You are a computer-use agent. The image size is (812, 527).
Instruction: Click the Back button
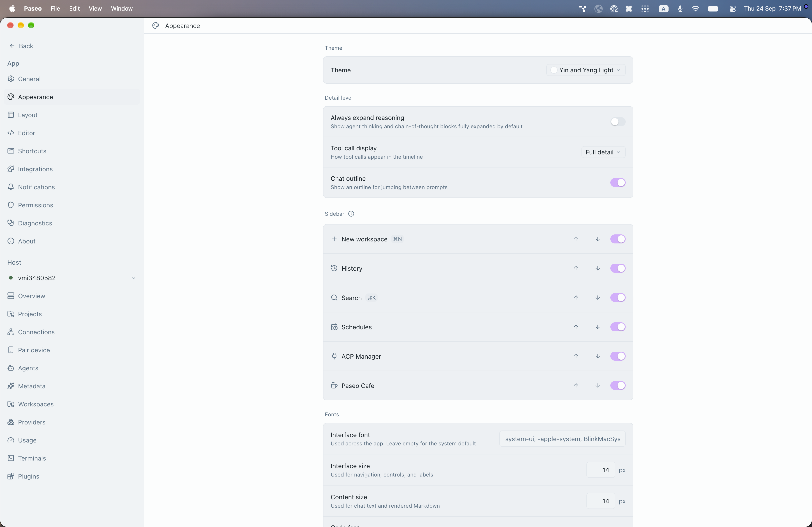pyautogui.click(x=21, y=46)
